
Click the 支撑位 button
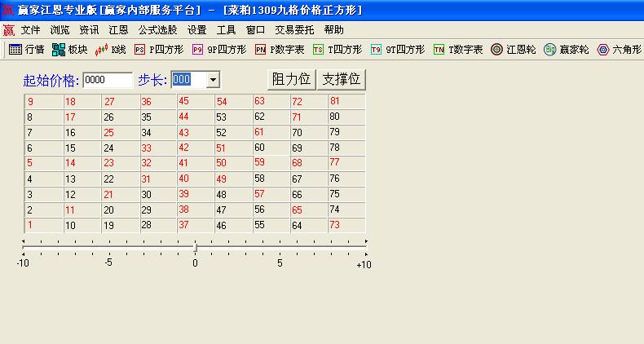[x=341, y=79]
